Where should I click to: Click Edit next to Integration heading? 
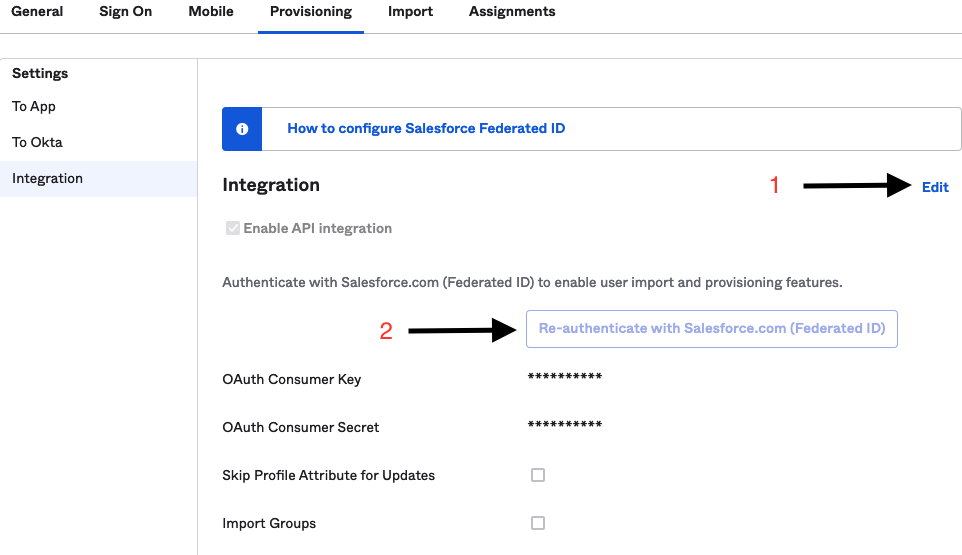click(x=935, y=187)
